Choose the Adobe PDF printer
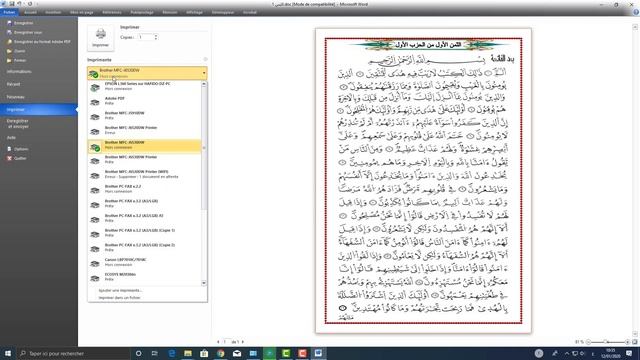Viewport: 640px width, 360px height. [144, 101]
